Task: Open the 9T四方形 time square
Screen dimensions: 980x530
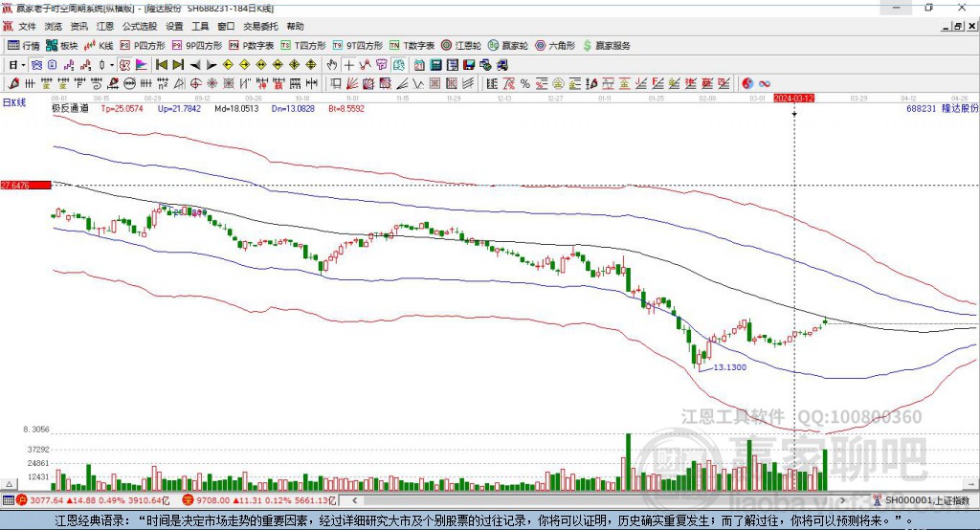Action: (358, 45)
